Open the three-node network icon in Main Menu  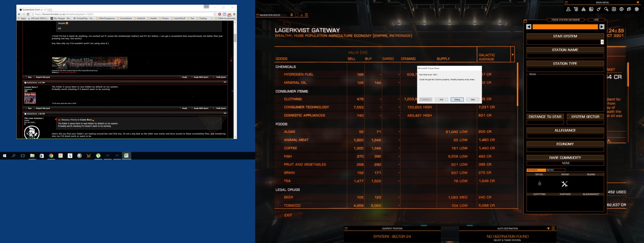[x=584, y=9]
